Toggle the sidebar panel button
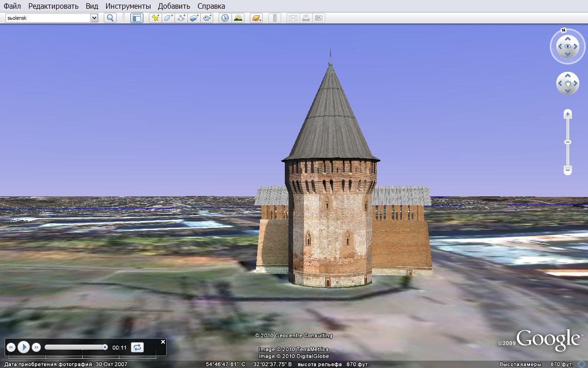The width and height of the screenshot is (588, 368). tap(137, 18)
